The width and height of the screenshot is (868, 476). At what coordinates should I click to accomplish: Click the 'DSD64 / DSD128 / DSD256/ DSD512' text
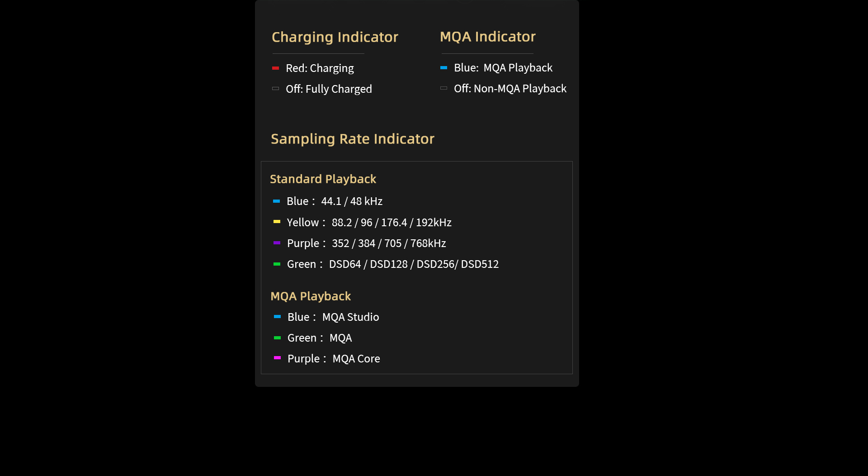(414, 264)
